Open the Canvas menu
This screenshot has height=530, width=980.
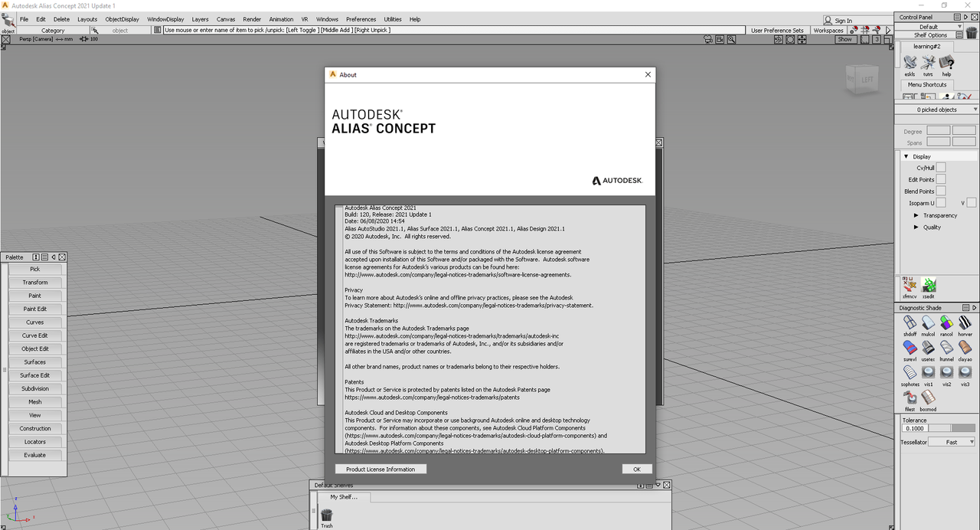point(226,19)
